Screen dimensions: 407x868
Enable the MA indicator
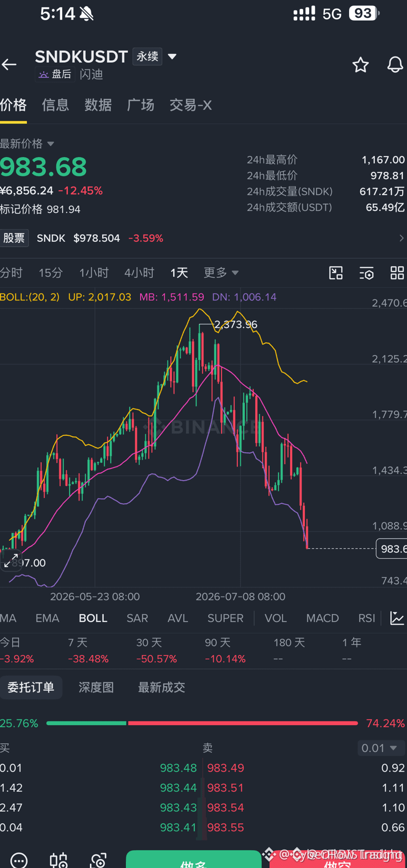click(x=8, y=618)
